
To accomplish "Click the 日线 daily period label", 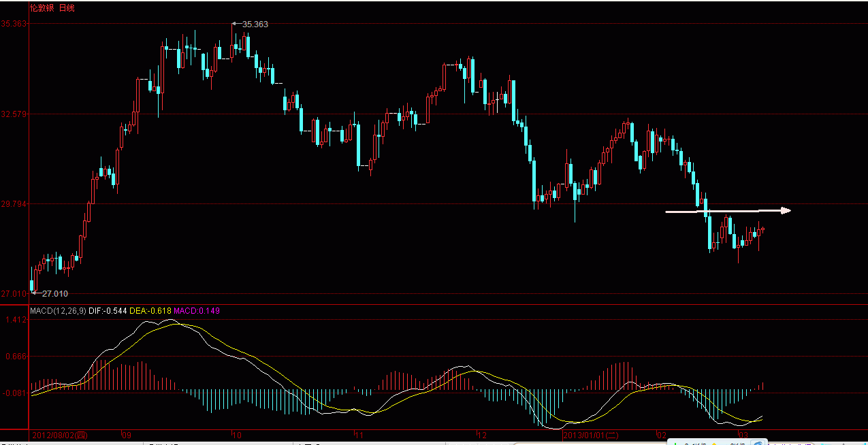I will pyautogui.click(x=67, y=8).
